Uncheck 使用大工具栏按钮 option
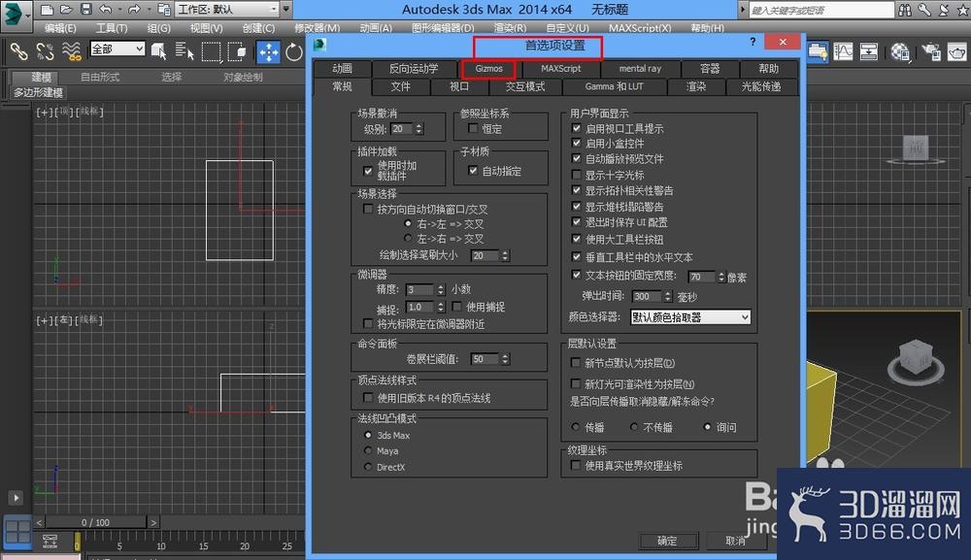971x560 pixels. [x=577, y=238]
